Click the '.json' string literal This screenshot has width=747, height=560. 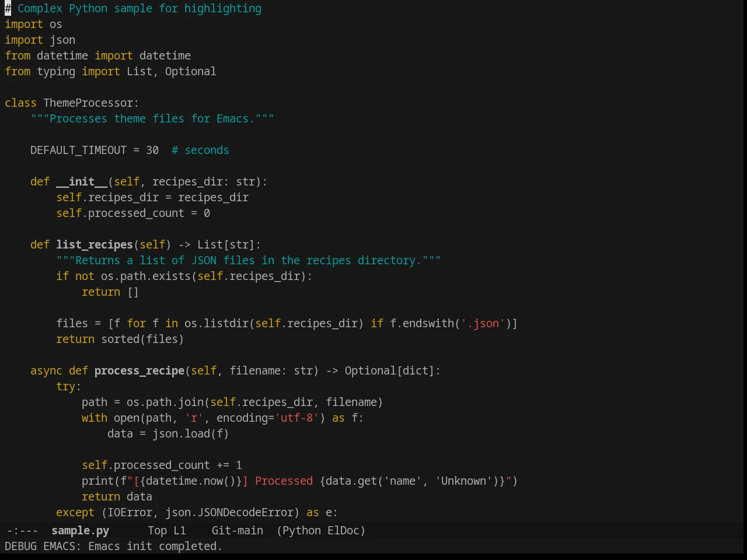[x=483, y=323]
